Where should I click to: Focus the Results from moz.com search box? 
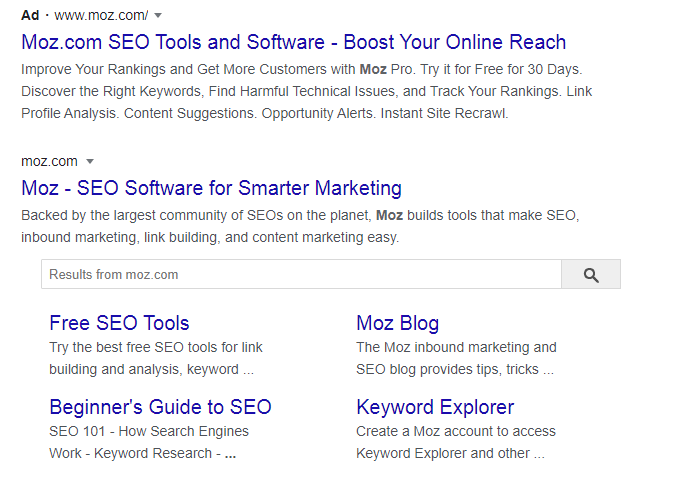click(301, 274)
